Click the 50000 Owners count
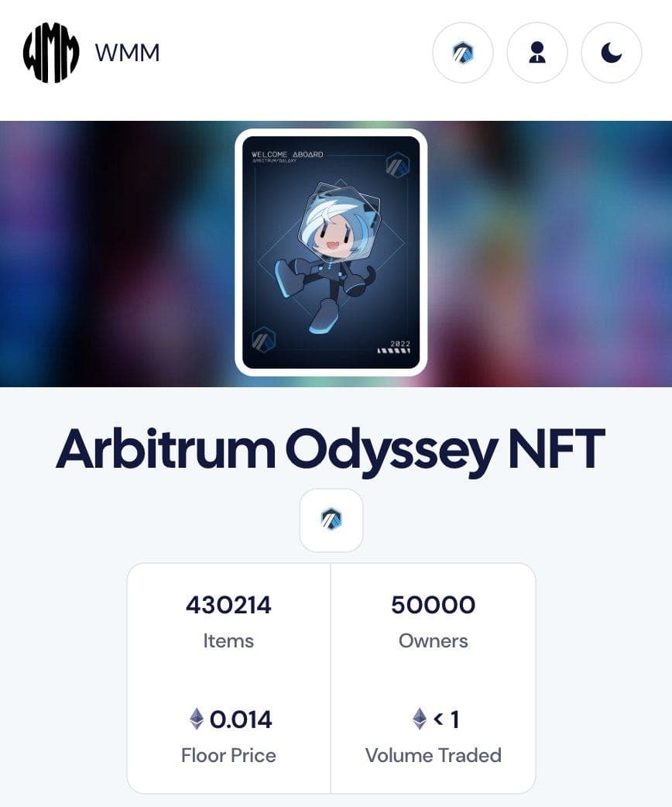Viewport: 672px width, 807px height. coord(434,605)
